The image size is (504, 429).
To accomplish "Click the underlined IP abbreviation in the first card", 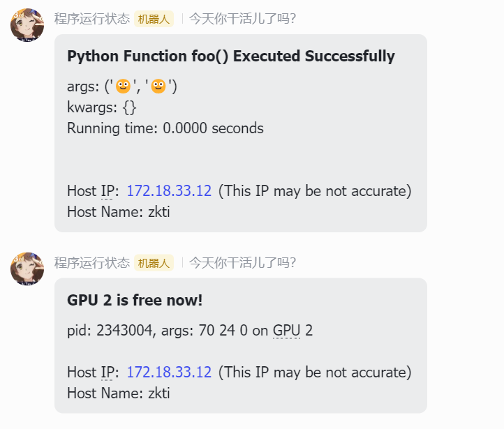I will [107, 191].
